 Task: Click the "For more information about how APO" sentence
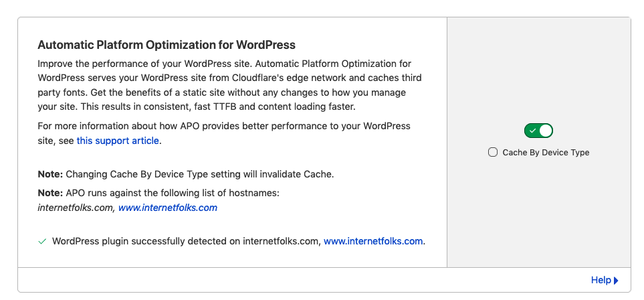[x=224, y=126]
